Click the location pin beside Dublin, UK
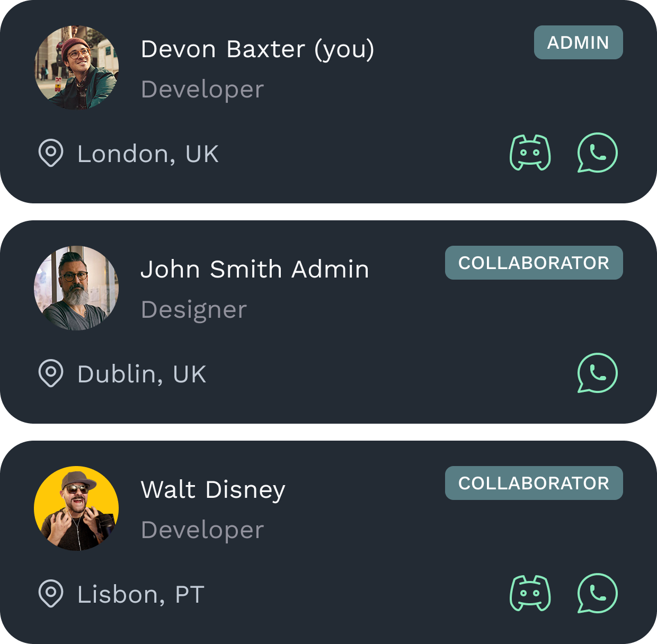Image resolution: width=657 pixels, height=644 pixels. pos(51,373)
